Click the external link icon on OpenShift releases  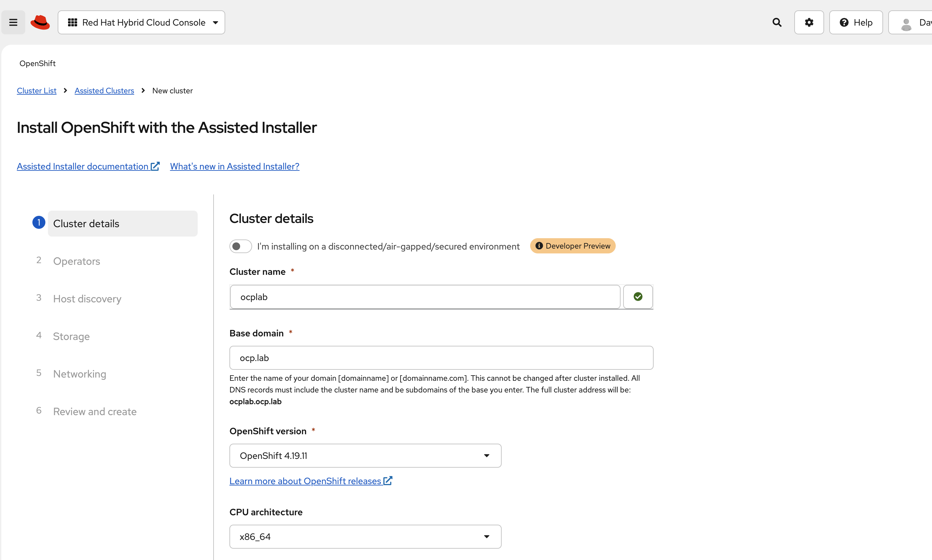point(388,480)
